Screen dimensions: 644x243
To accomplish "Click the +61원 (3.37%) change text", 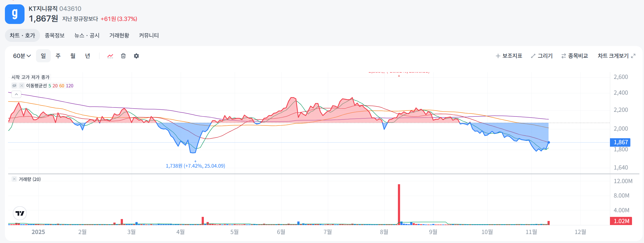I will click(119, 19).
